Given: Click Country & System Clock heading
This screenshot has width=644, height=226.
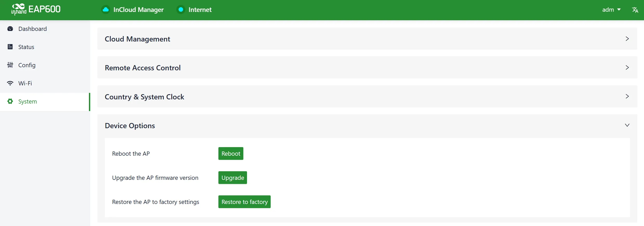Looking at the screenshot, I should [x=144, y=97].
